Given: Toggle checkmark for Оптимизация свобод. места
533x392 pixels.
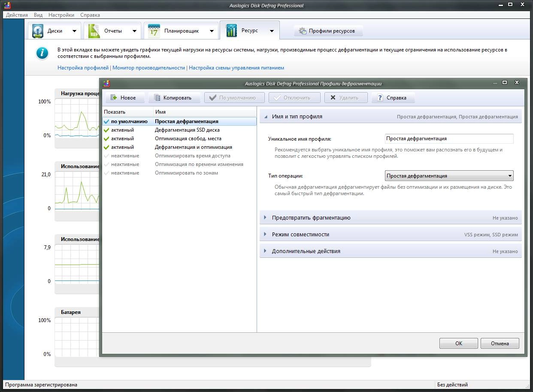Looking at the screenshot, I should [106, 139].
